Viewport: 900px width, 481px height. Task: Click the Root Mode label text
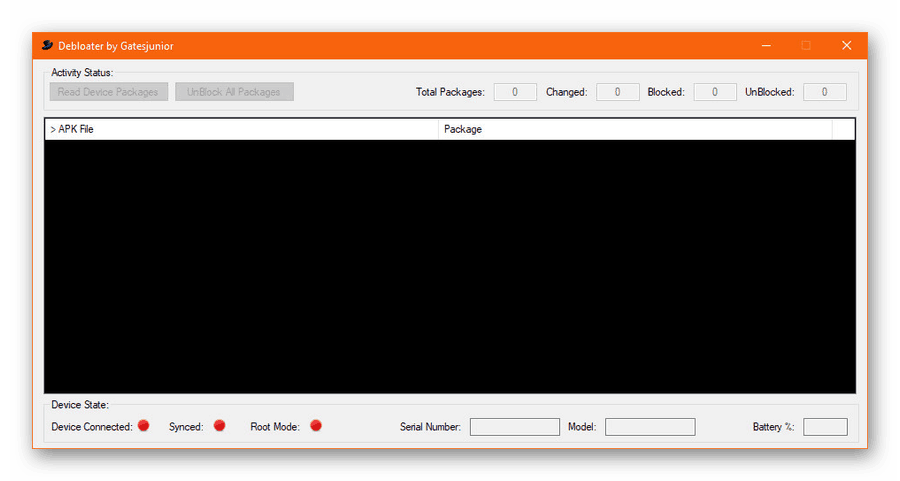(x=275, y=426)
